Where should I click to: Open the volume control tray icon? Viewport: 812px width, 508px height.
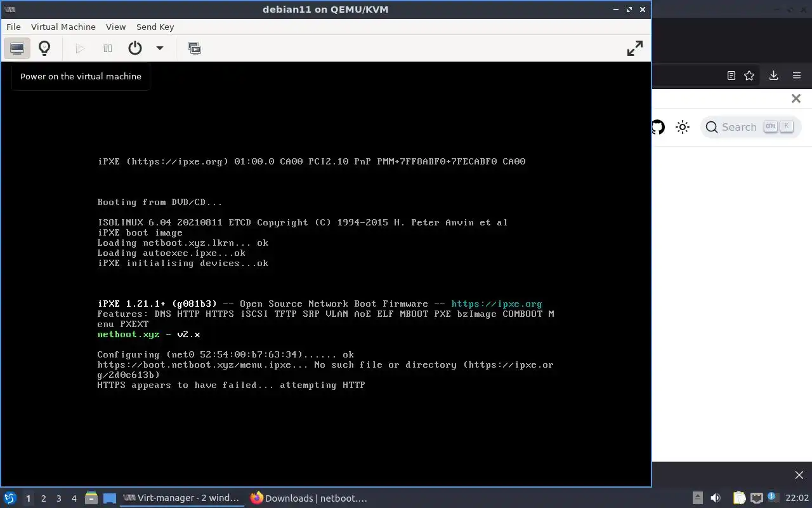[x=716, y=498]
